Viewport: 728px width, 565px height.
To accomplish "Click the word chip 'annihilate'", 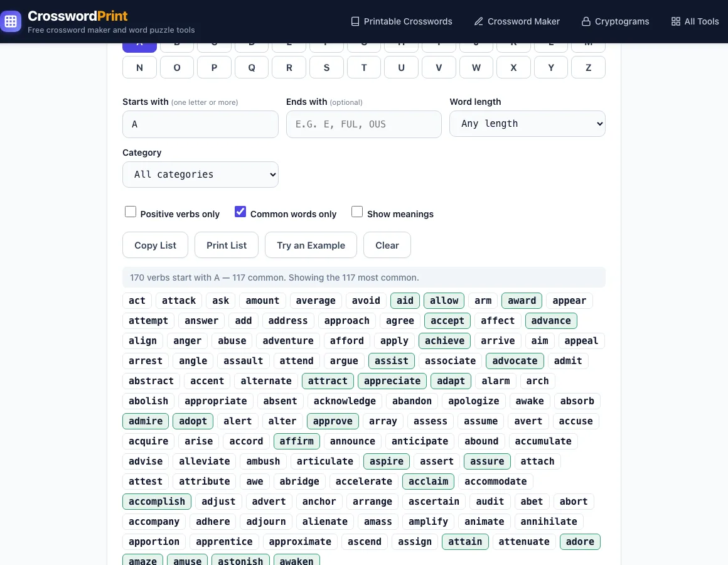I will click(549, 521).
